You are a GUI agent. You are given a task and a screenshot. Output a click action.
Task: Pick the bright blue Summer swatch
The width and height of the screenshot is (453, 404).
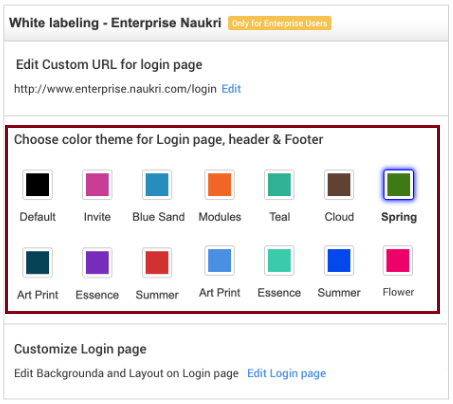pos(339,260)
